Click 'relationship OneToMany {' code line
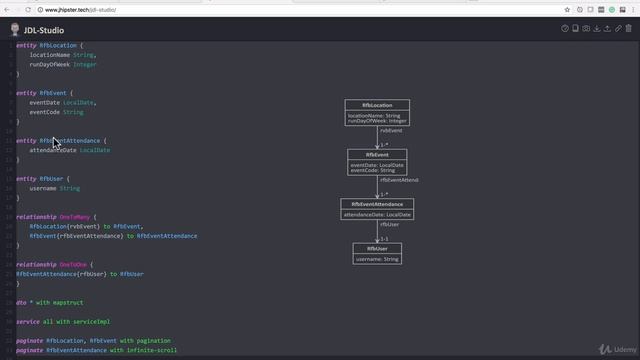Screen dimensions: 640x360 (56, 217)
